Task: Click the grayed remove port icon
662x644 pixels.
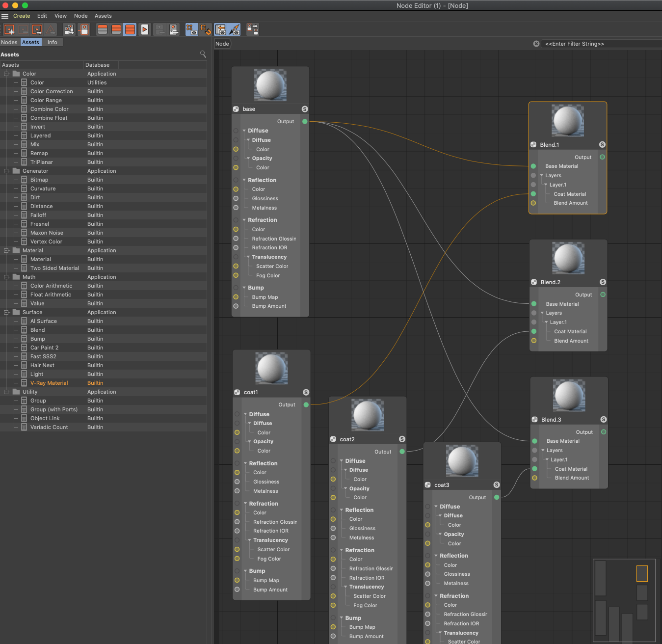Action: pyautogui.click(x=160, y=29)
